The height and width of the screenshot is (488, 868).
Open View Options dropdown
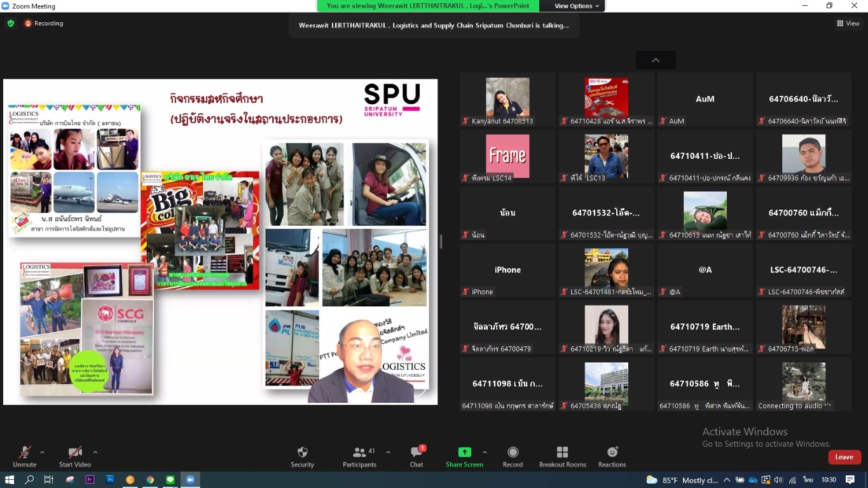[577, 6]
